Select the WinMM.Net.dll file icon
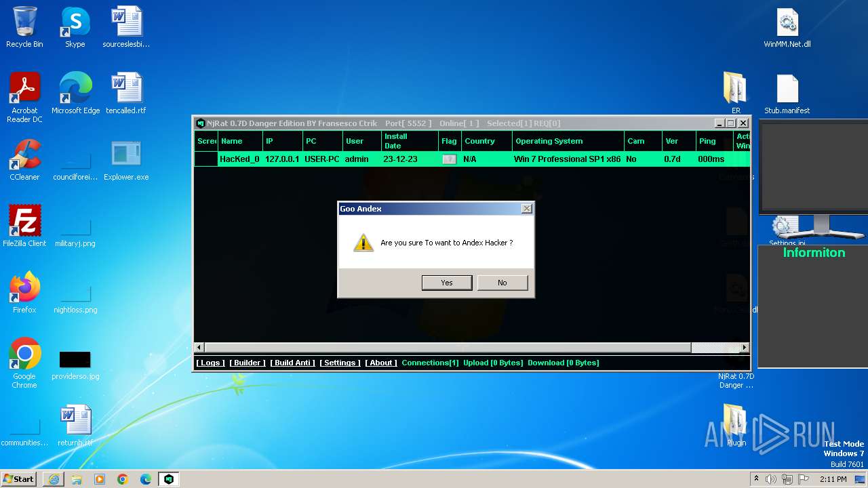Viewport: 868px width, 488px height. tap(787, 27)
